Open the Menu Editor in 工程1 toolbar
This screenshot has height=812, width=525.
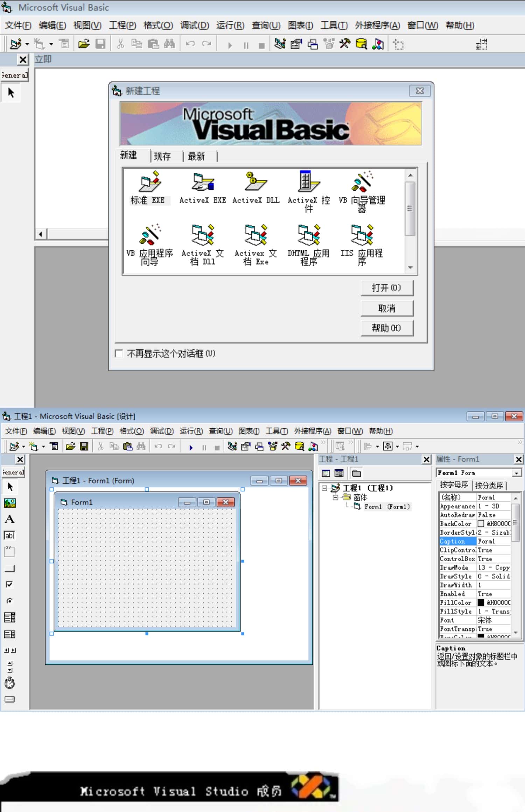[x=54, y=446]
